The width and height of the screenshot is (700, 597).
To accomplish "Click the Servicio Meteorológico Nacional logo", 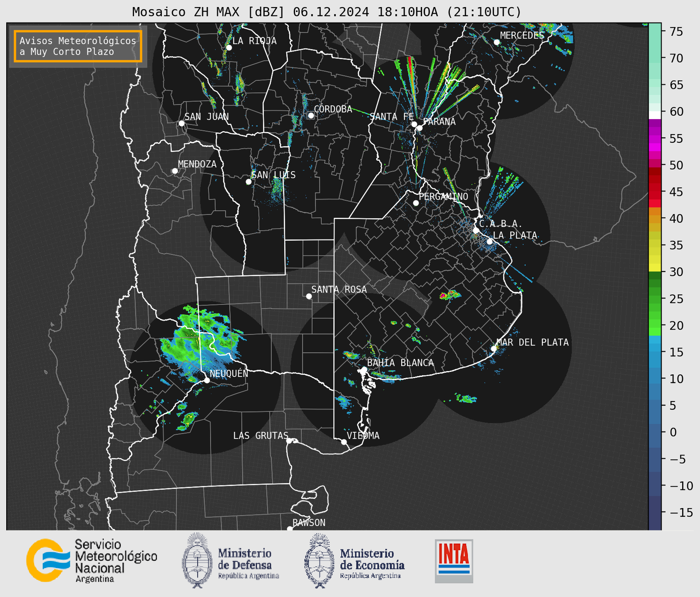I will [91, 560].
